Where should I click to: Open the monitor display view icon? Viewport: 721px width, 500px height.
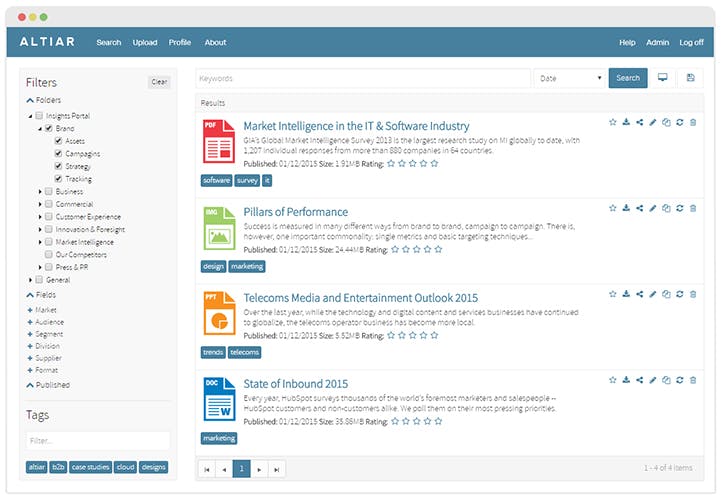662,78
